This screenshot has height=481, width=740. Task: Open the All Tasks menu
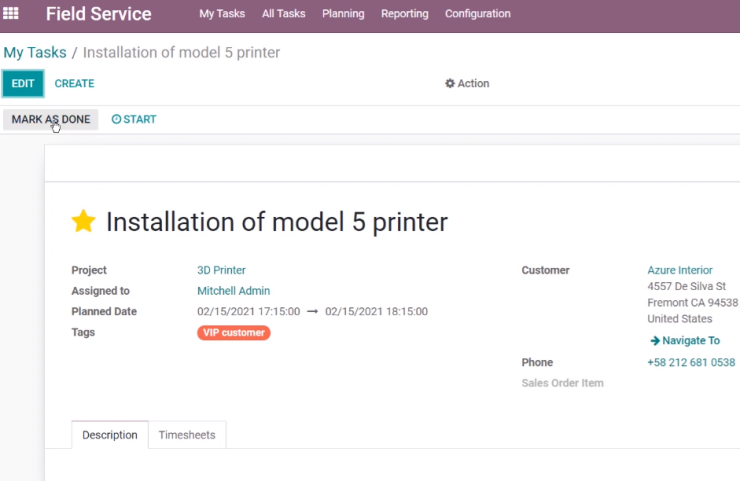[284, 14]
